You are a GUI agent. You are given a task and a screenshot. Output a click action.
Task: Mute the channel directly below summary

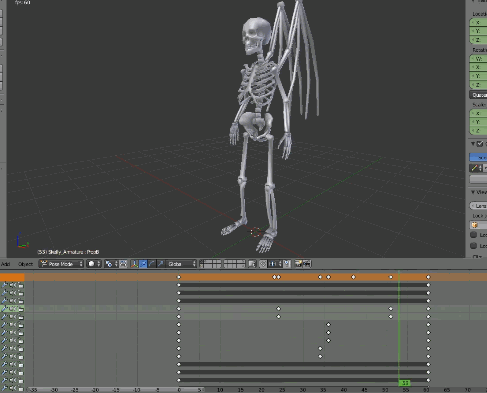point(13,285)
